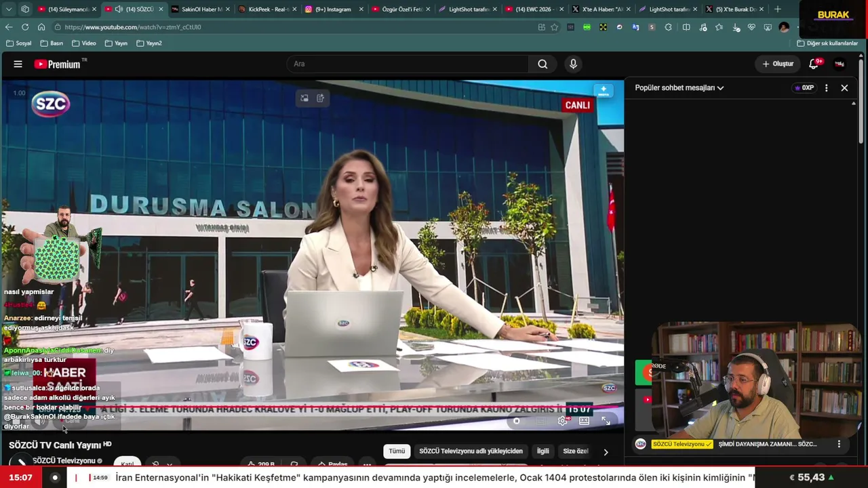
Task: Click the live progress bar of the video
Action: (312, 407)
